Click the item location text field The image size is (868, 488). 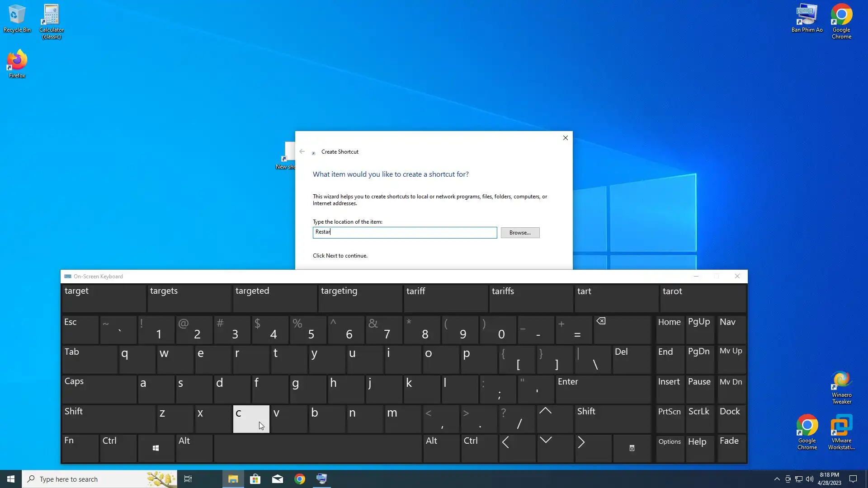point(405,233)
